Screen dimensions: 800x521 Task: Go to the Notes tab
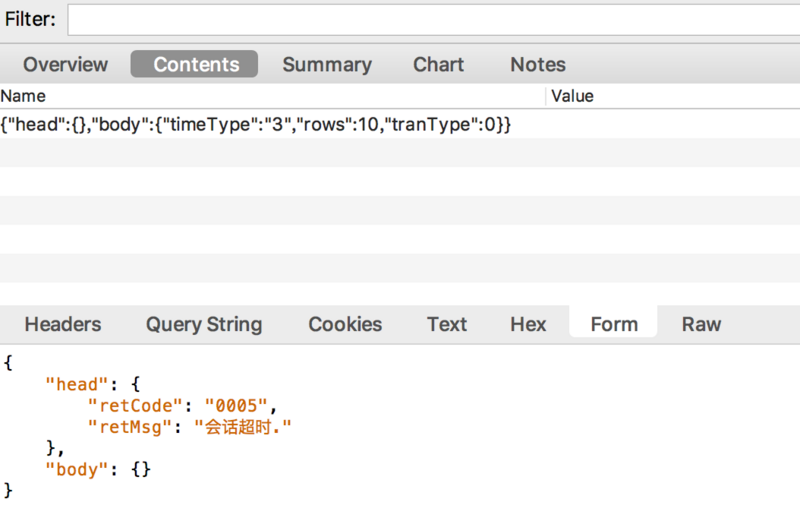pos(538,65)
